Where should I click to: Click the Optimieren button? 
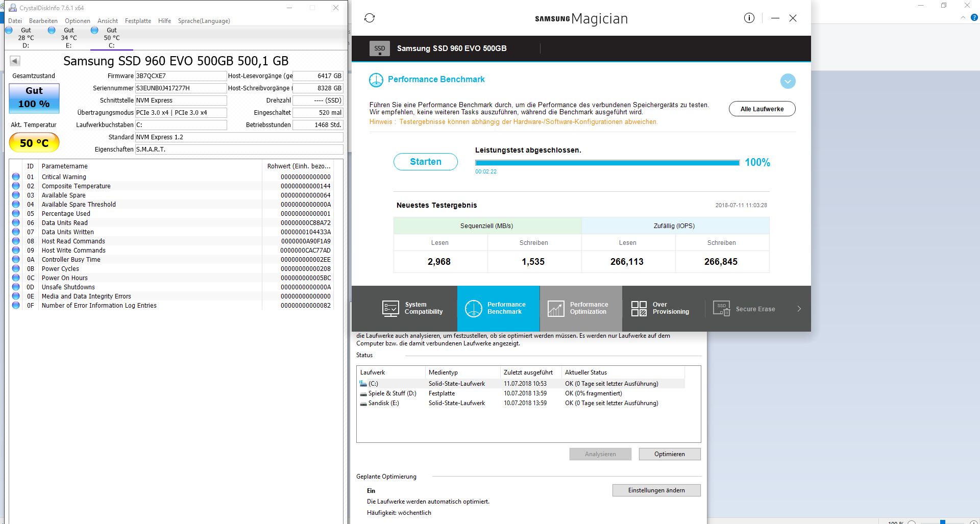670,454
